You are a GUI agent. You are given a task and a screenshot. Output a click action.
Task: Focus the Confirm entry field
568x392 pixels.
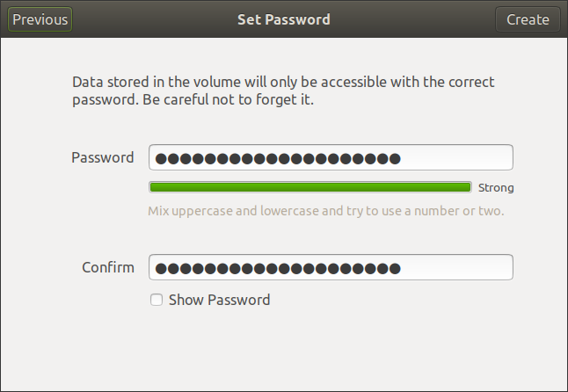point(331,267)
